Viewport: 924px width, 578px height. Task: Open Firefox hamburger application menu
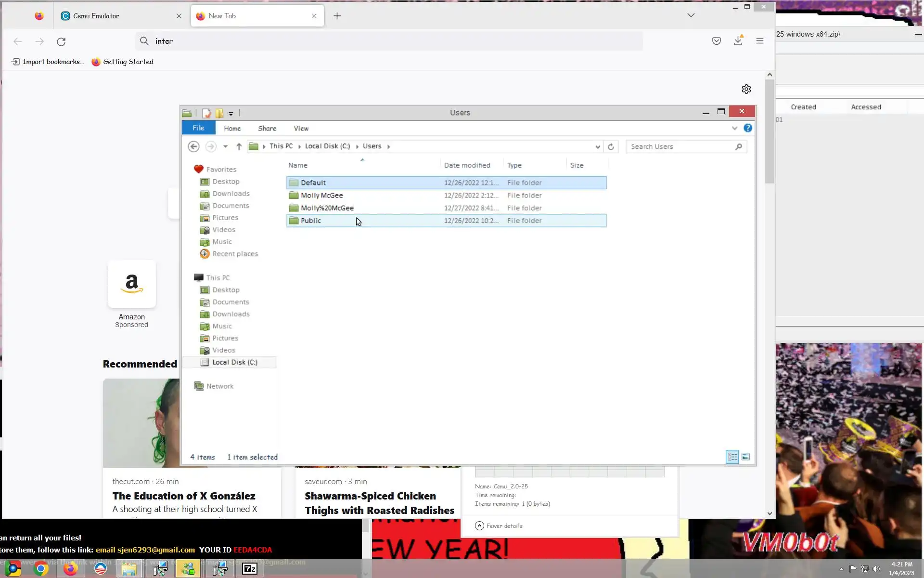(x=759, y=41)
